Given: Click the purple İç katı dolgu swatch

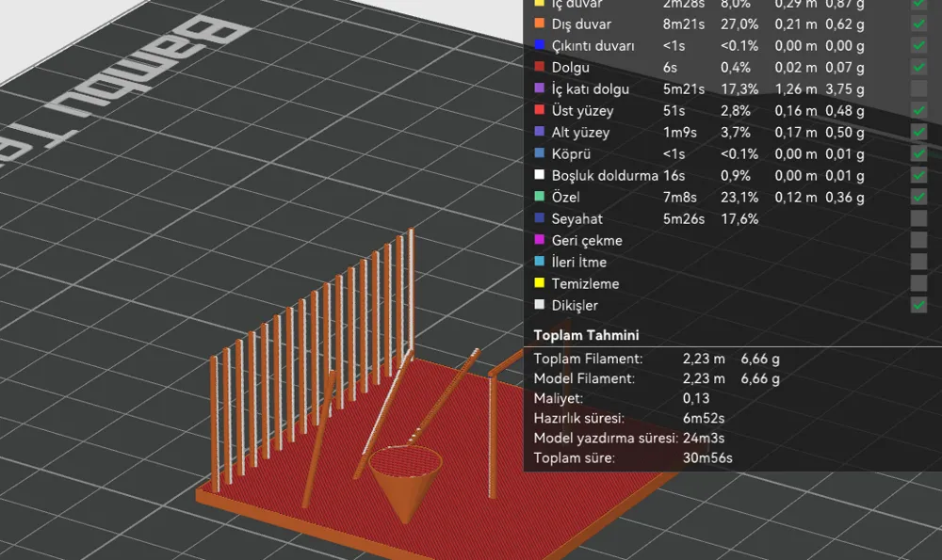Looking at the screenshot, I should pyautogui.click(x=540, y=88).
